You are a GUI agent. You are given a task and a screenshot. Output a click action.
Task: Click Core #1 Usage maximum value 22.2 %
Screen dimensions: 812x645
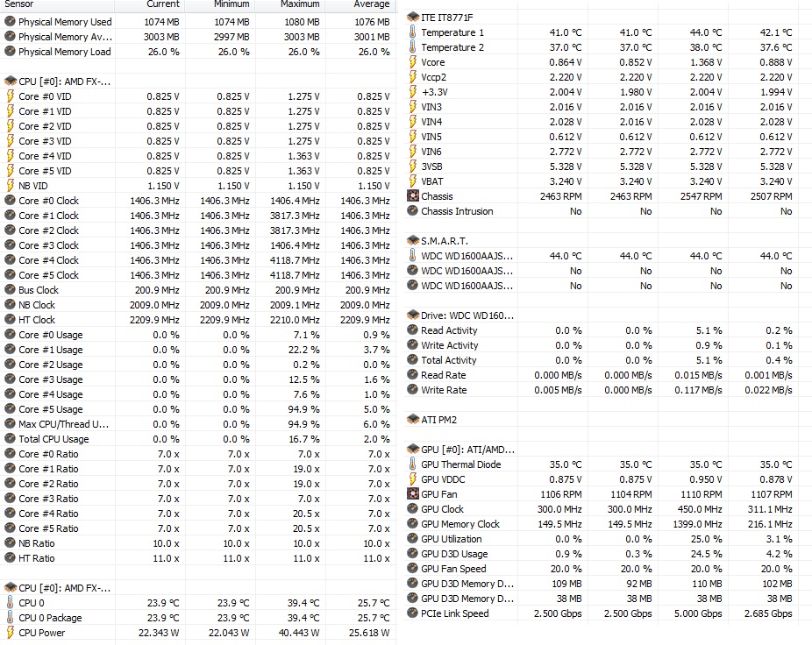click(x=304, y=350)
